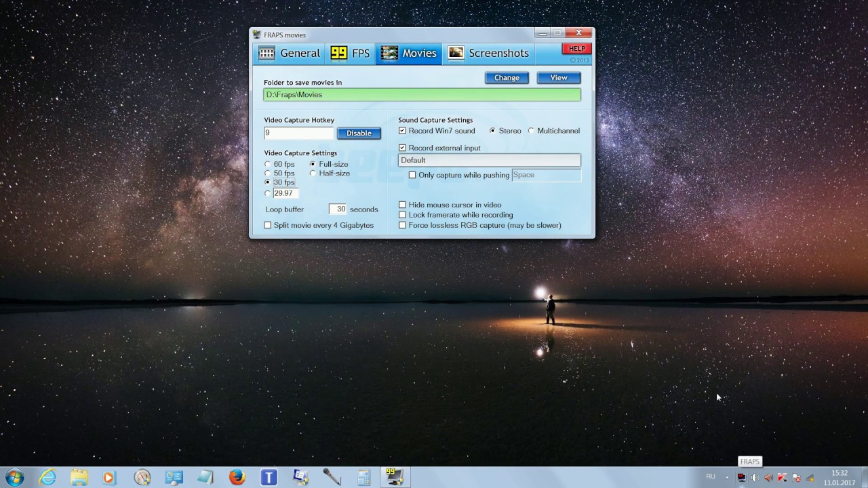Image resolution: width=868 pixels, height=488 pixels.
Task: Click the Space push-to-capture key field
Action: 547,175
